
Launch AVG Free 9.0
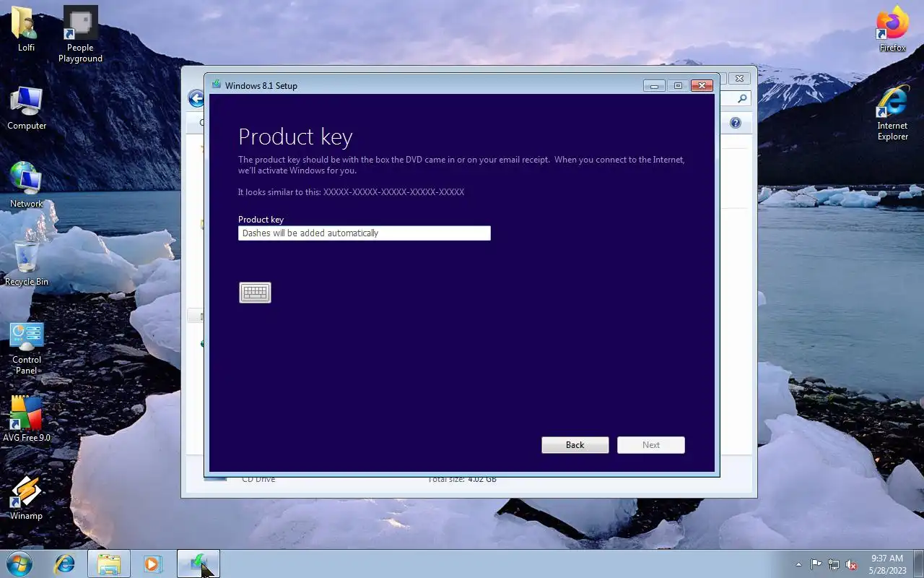27,419
